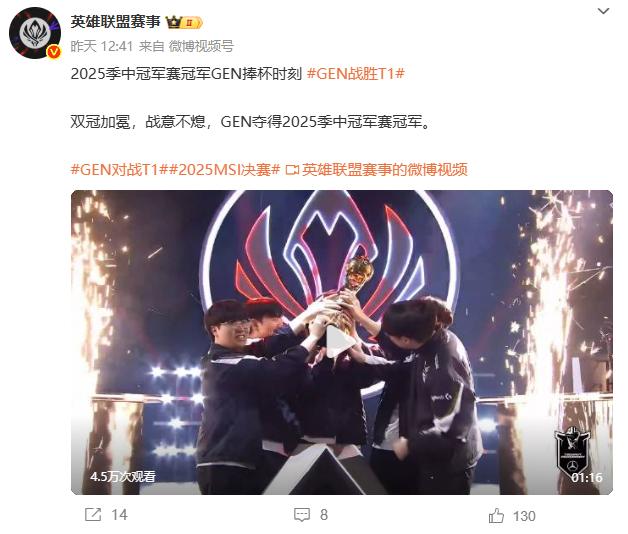Open hashtag #GEN战胜T1#

356,74
